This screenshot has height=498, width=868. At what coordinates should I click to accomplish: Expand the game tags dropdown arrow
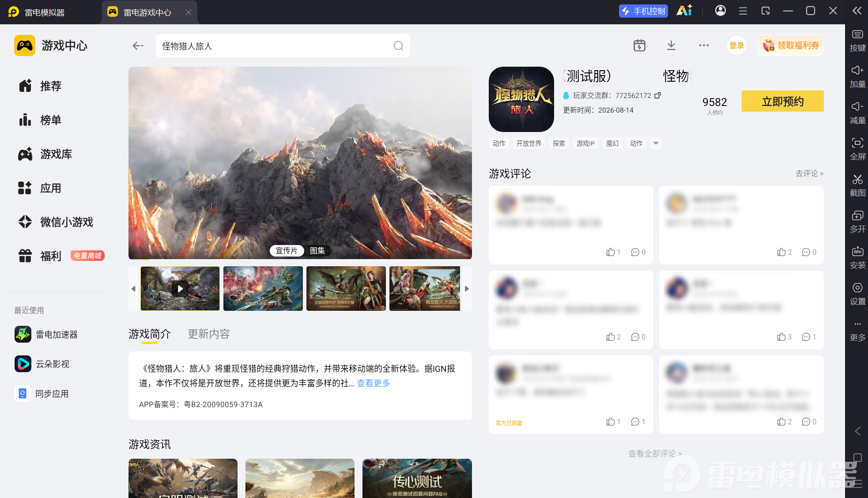[x=656, y=143]
